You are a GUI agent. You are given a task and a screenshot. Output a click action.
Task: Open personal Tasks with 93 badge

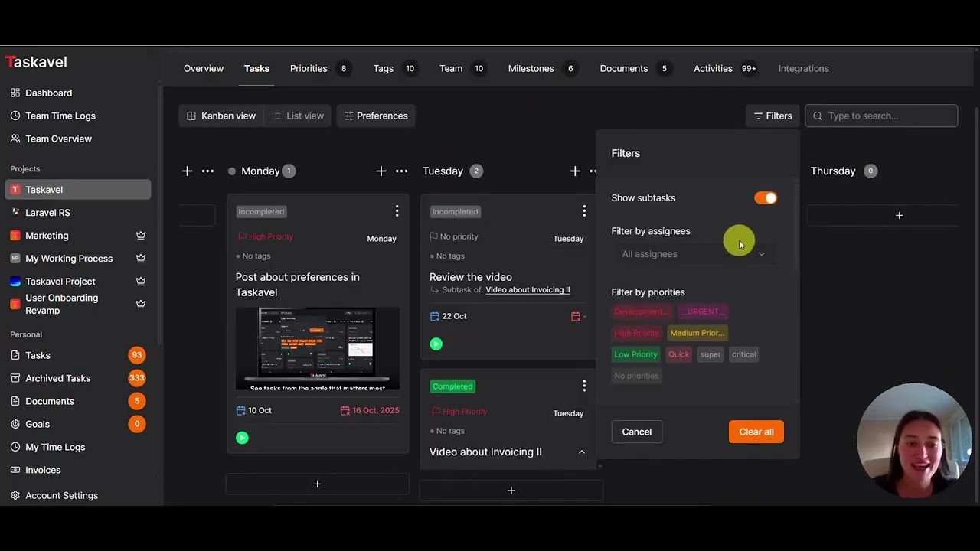coord(77,355)
